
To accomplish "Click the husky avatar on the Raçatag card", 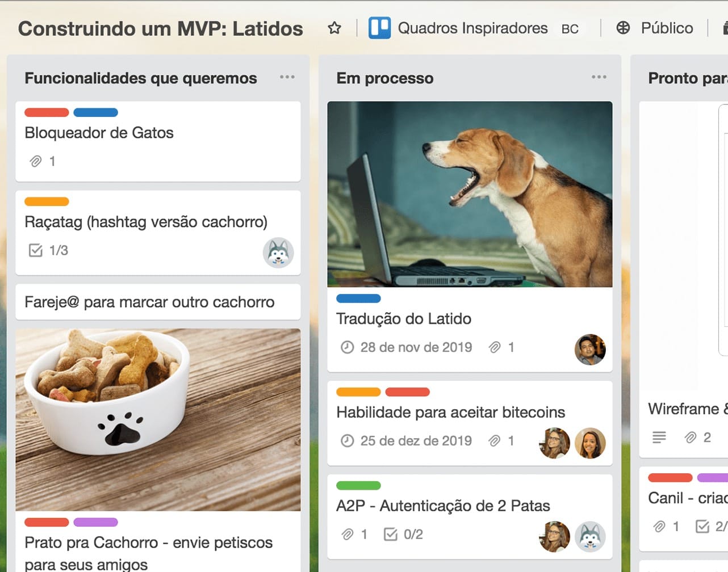I will click(x=278, y=252).
